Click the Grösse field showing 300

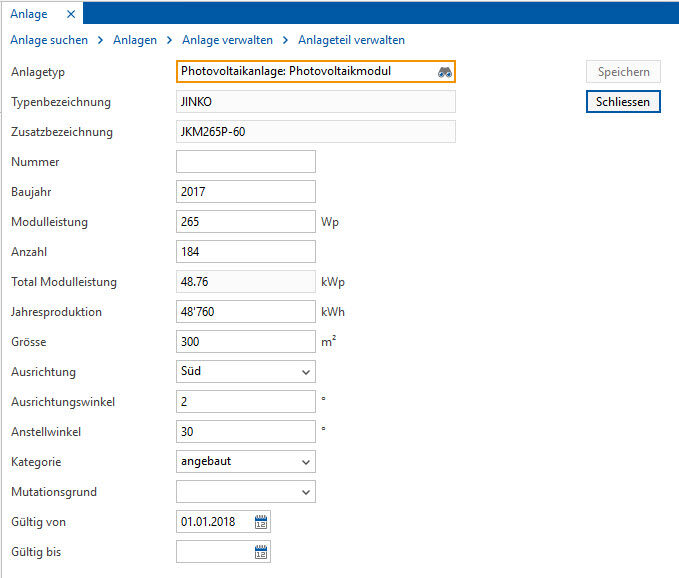click(246, 342)
